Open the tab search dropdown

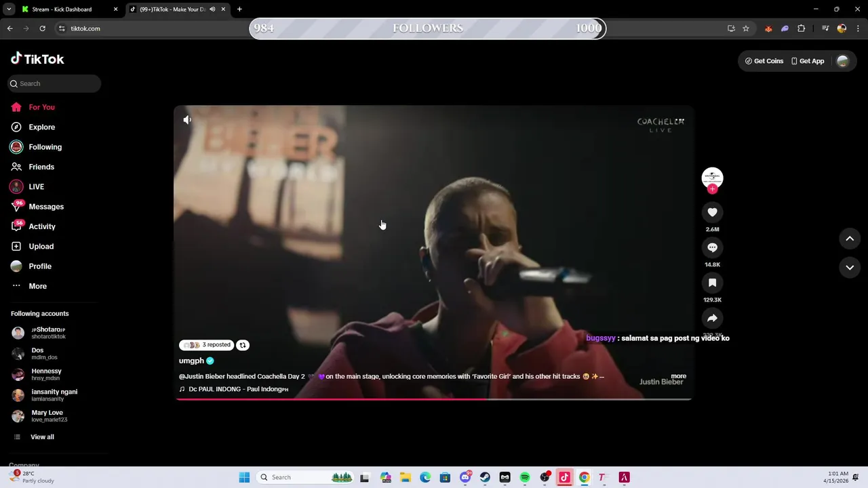(x=9, y=9)
